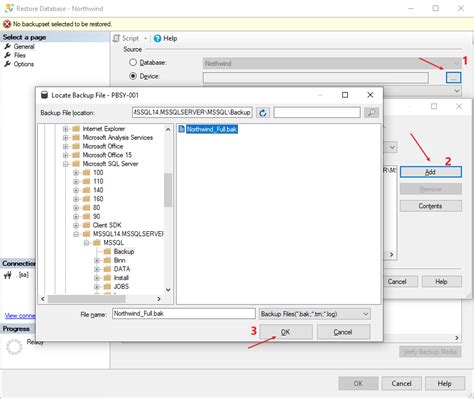Collapse the Microsoft SQL Server tree node
The width and height of the screenshot is (474, 399).
tap(66, 164)
